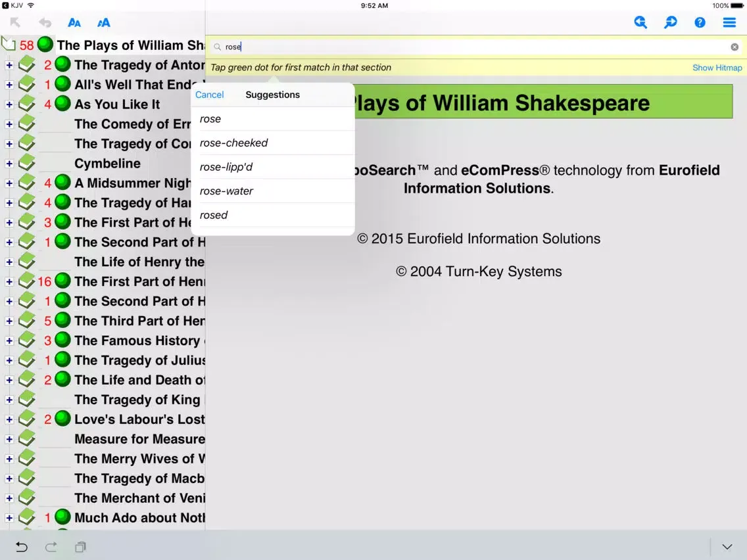747x560 pixels.
Task: Expand the Cymbeline node
Action: (9, 163)
